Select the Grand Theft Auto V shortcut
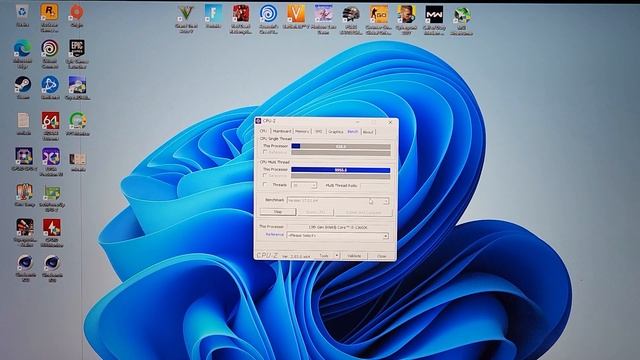This screenshot has height=360, width=640. coord(186,19)
